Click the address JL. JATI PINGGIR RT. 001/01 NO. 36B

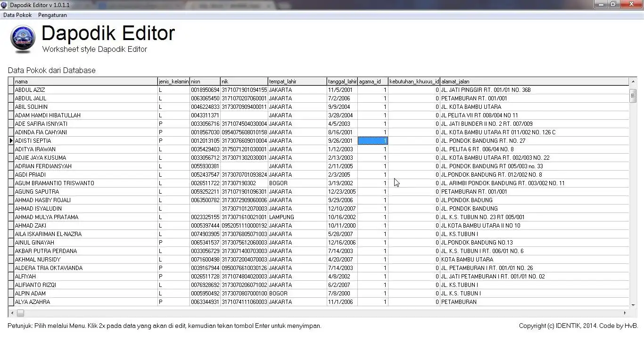535,90
